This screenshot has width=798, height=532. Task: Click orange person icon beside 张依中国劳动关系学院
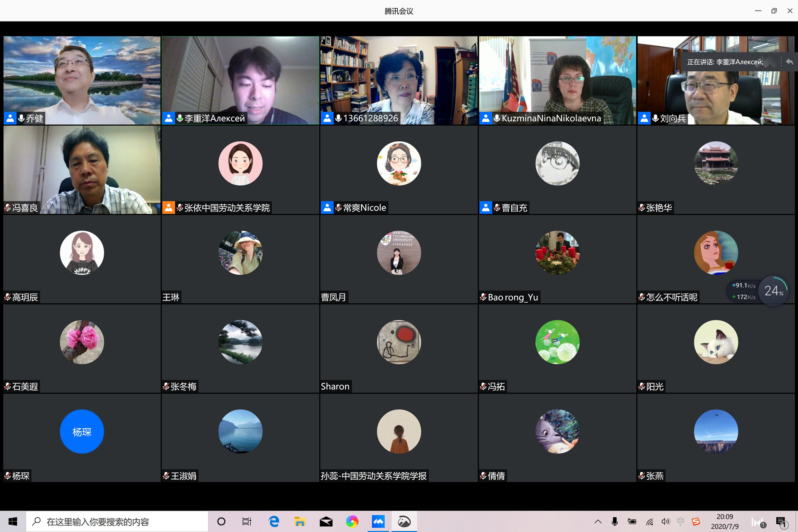pos(168,208)
